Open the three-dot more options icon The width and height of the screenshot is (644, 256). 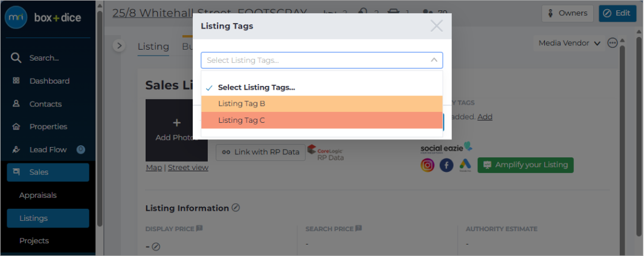coord(613,43)
